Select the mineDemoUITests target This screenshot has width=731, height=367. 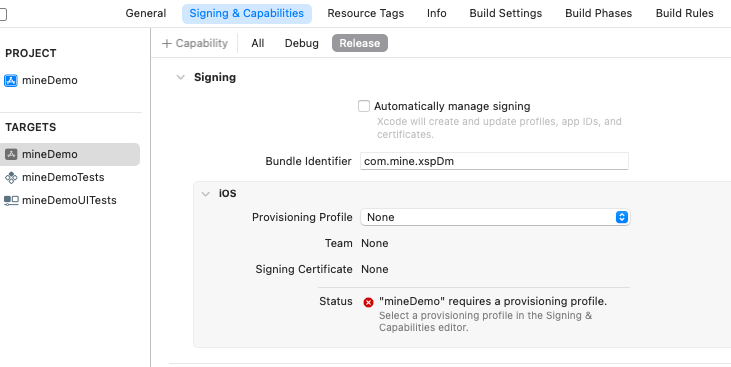coord(60,200)
